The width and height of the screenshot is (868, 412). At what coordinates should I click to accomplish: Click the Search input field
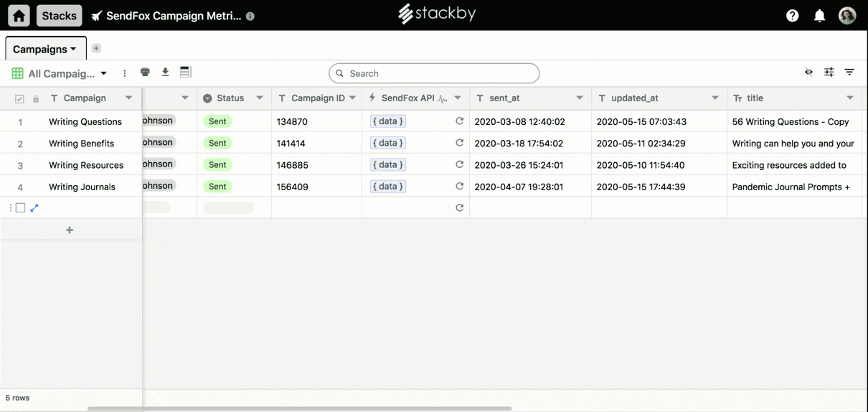coord(434,73)
